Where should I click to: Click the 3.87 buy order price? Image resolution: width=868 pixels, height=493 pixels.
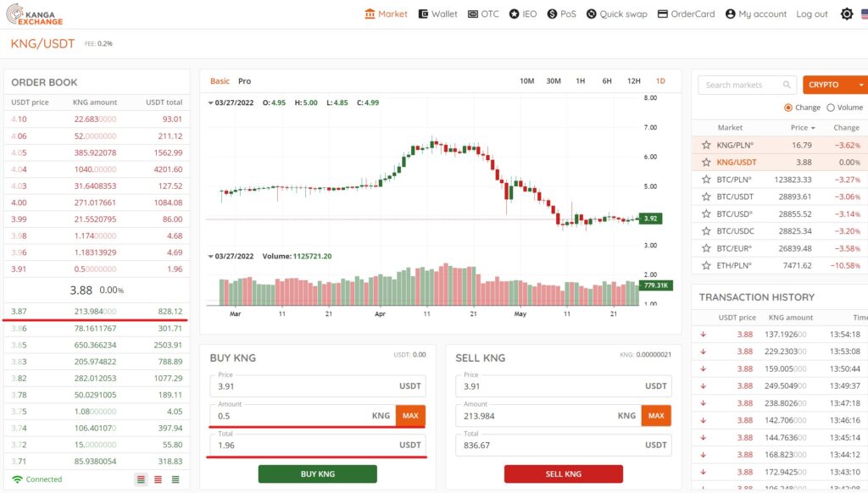coord(19,312)
